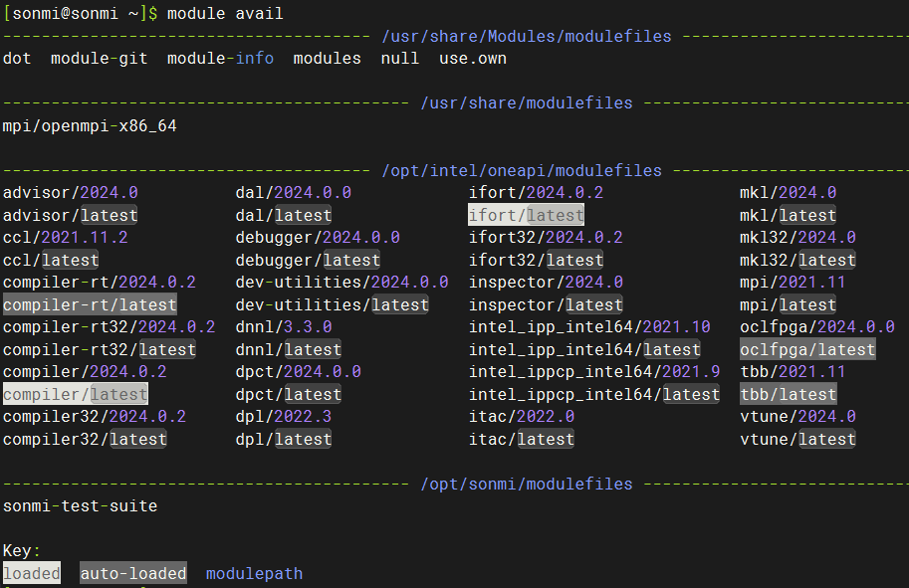
Task: Click the 'module avail' command text
Action: pos(225,13)
